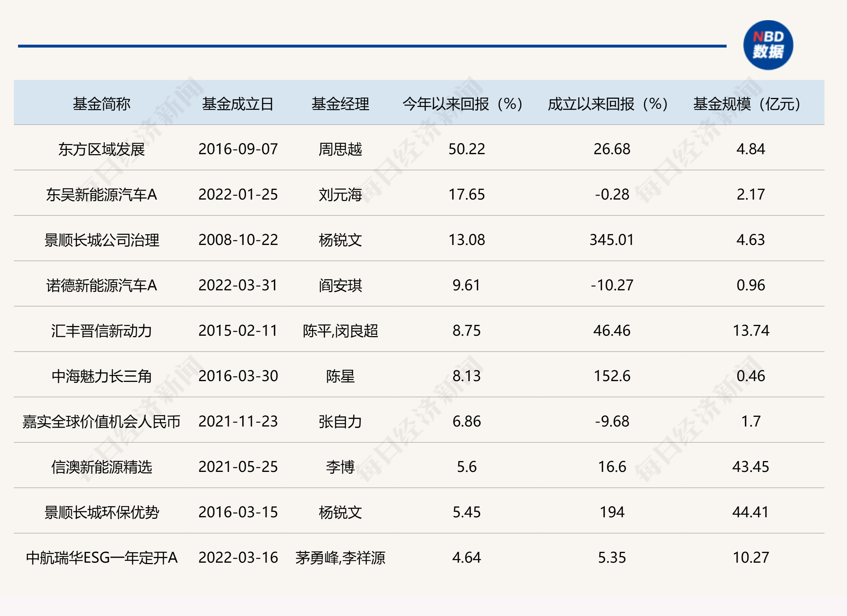847x616 pixels.
Task: Click fund name 东方区域发展
Action: (102, 149)
